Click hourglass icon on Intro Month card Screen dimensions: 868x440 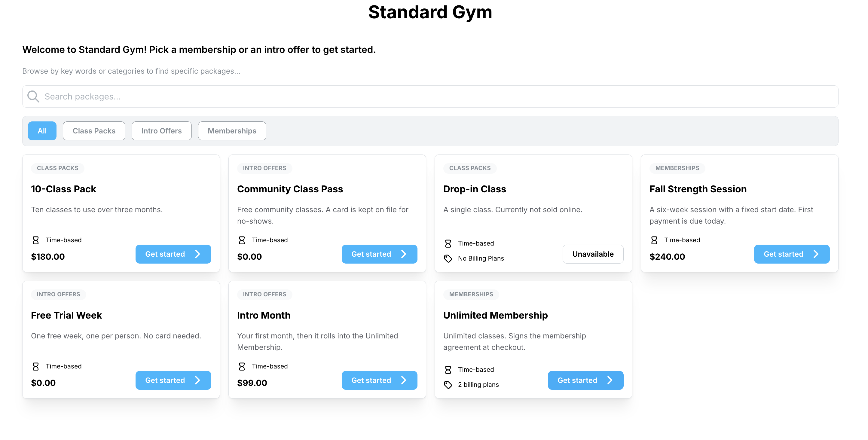pyautogui.click(x=242, y=367)
